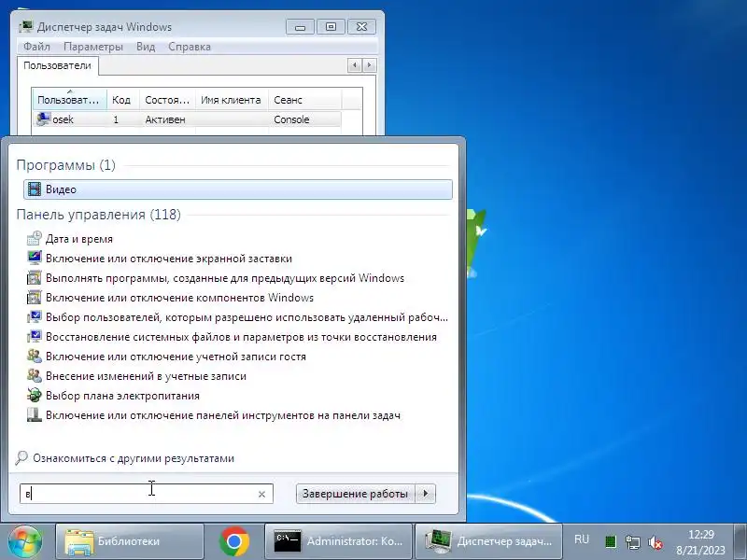Click the Панель управления (118) header
This screenshot has width=747, height=560.
click(x=99, y=215)
